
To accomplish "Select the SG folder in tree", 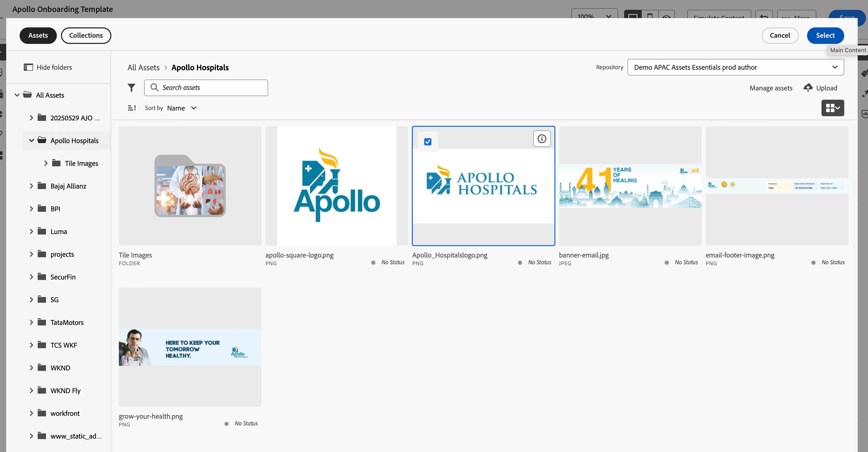I will click(x=54, y=299).
